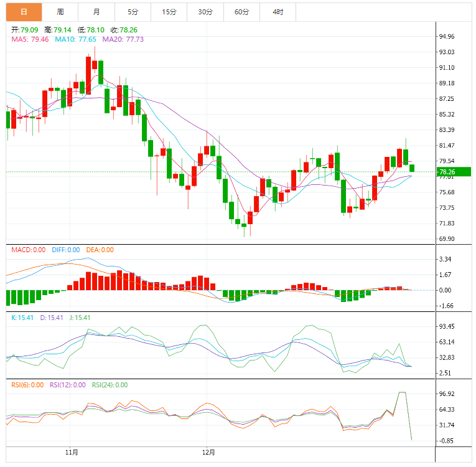Click the MA20: 77.73 indicator label
Image resolution: width=476 pixels, height=467 pixels.
click(x=123, y=39)
